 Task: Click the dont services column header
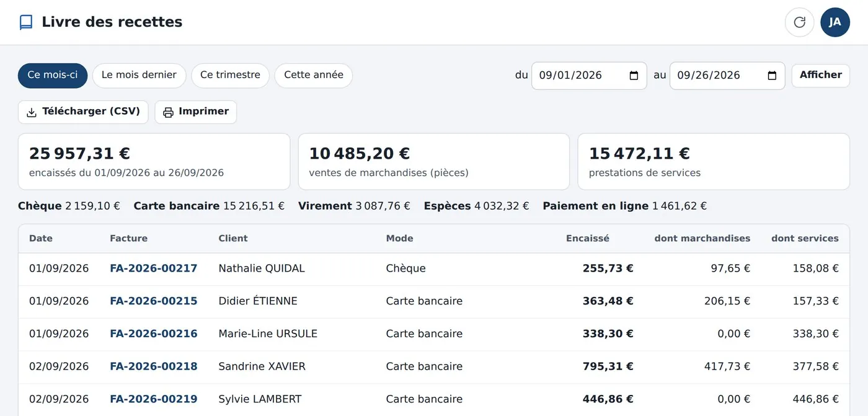point(805,238)
